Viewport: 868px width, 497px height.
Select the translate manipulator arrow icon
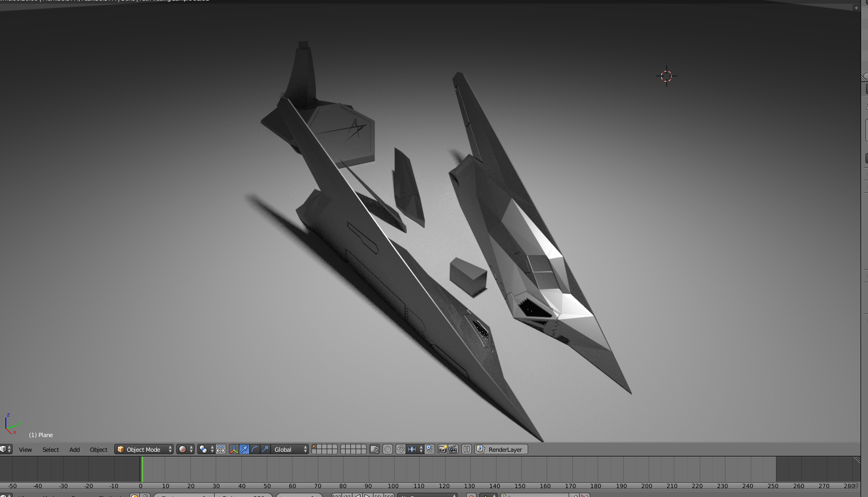(x=244, y=449)
